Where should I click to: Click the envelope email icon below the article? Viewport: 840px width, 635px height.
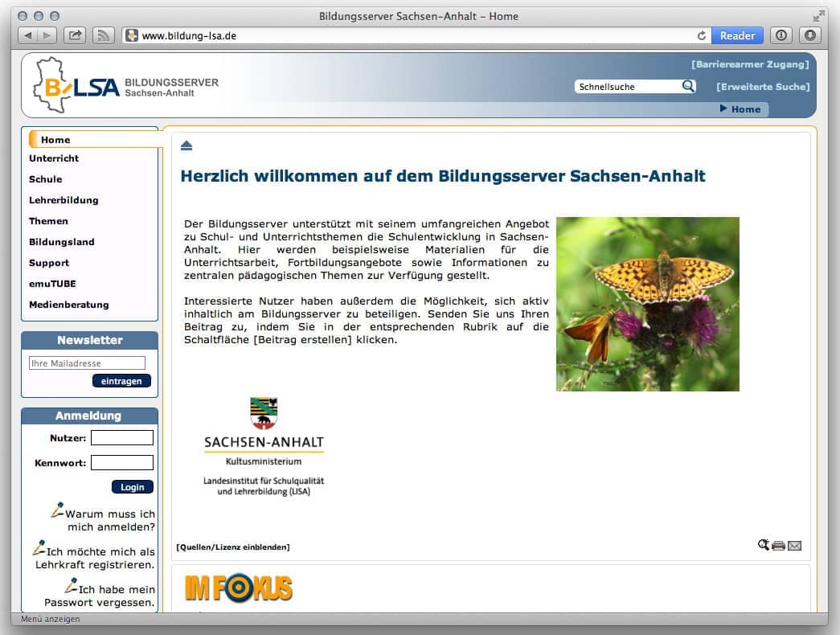point(794,546)
